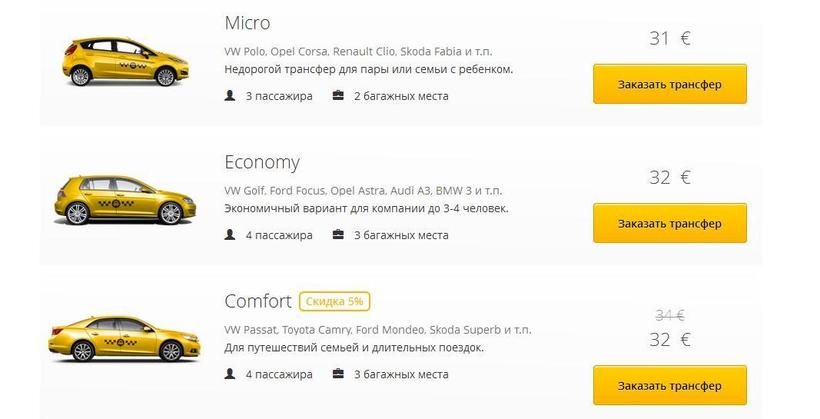This screenshot has width=820, height=419.
Task: Click the Comfort discounted price 32 €
Action: [x=669, y=339]
